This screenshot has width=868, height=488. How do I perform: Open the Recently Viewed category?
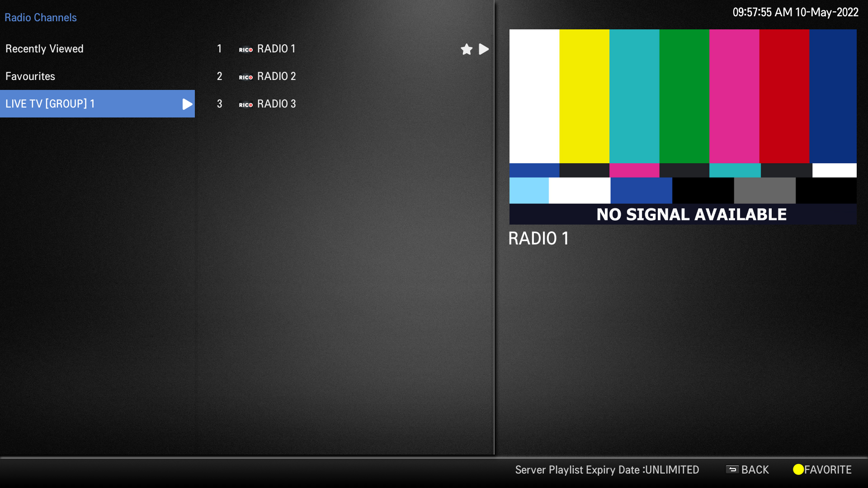click(x=44, y=49)
